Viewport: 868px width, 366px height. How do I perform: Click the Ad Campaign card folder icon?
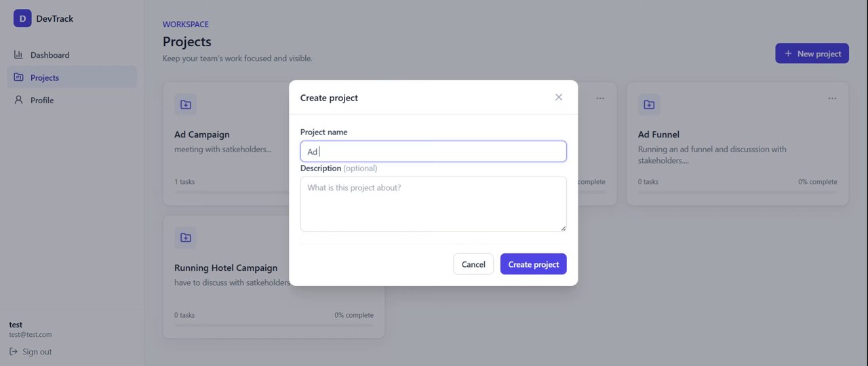coord(186,105)
